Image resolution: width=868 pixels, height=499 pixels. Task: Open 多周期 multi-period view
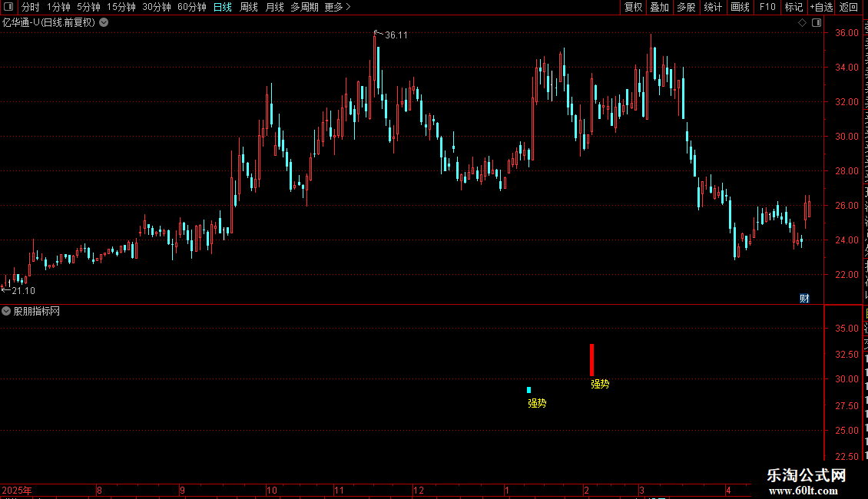(304, 7)
